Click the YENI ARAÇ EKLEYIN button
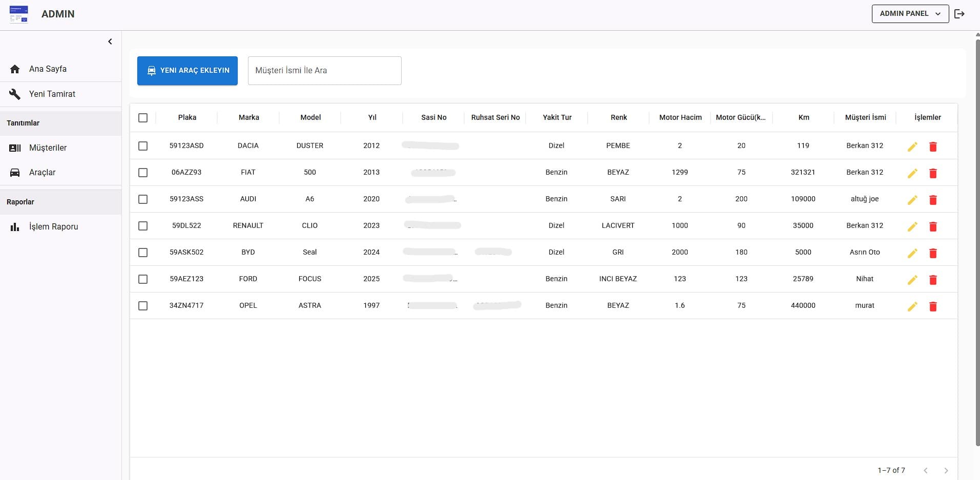980x480 pixels. [187, 71]
